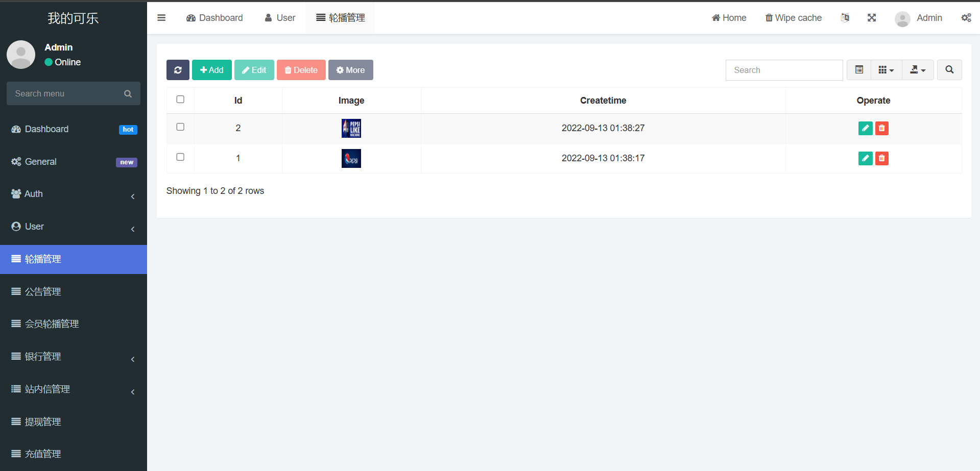Click the red delete icon for row 1
The height and width of the screenshot is (471, 980).
pyautogui.click(x=881, y=158)
